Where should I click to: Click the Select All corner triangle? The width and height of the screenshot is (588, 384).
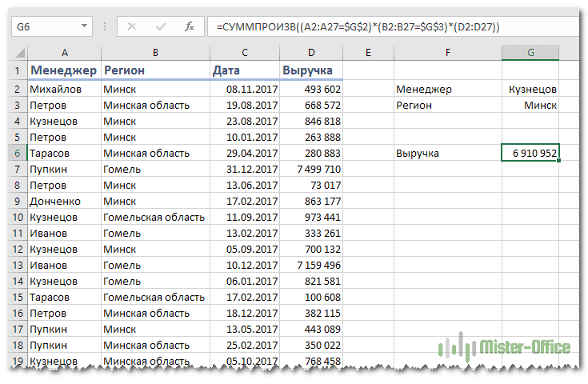18,53
